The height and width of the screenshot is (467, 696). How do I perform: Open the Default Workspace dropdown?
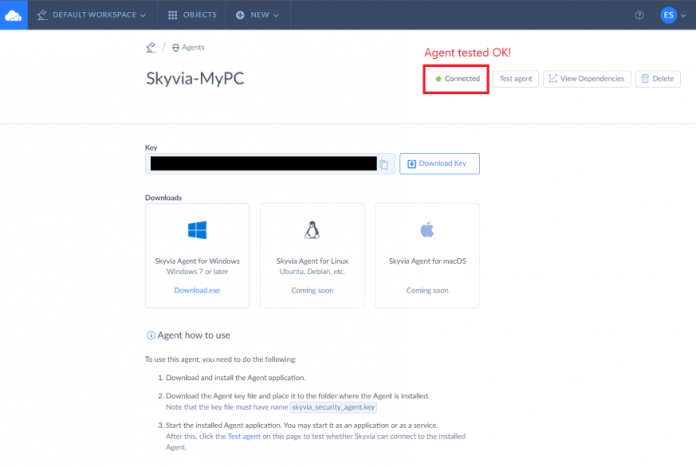[x=91, y=15]
